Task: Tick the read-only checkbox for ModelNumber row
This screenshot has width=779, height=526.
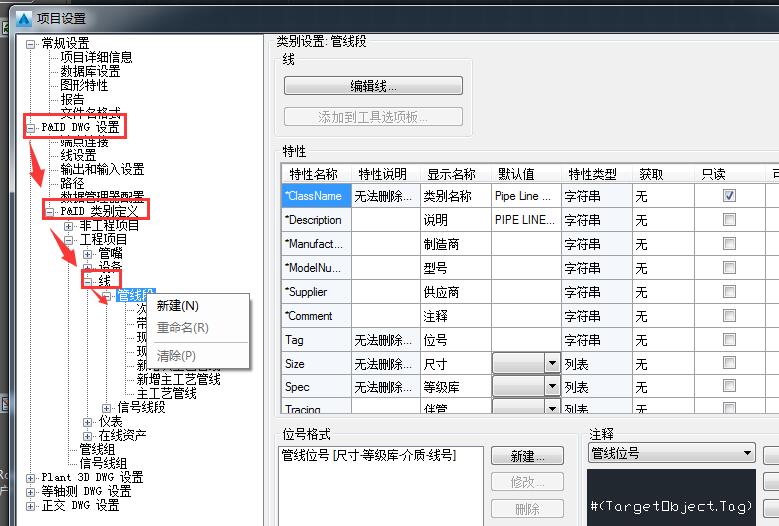Action: [729, 268]
